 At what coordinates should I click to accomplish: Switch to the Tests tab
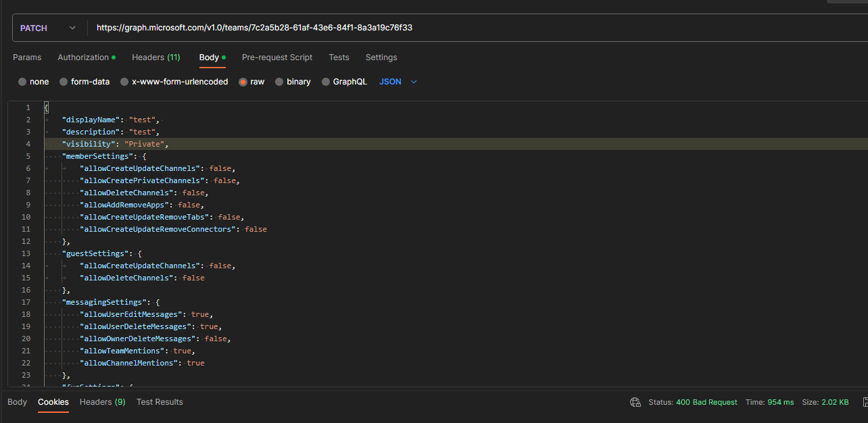339,57
